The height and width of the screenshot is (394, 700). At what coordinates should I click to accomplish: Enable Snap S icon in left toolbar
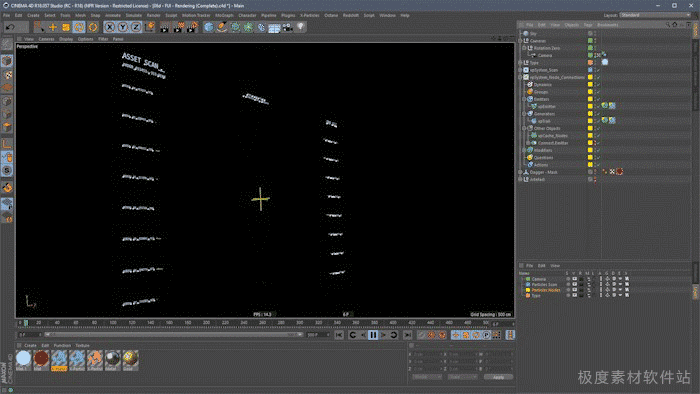click(7, 170)
